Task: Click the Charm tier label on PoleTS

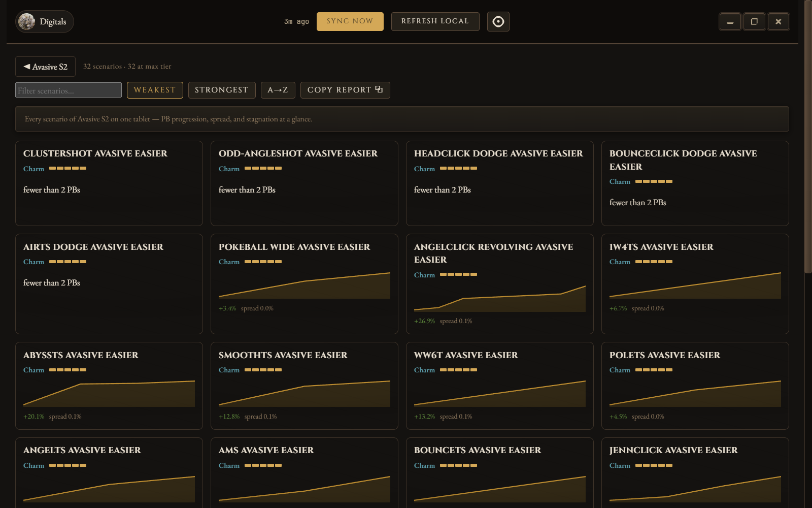Action: pos(620,370)
